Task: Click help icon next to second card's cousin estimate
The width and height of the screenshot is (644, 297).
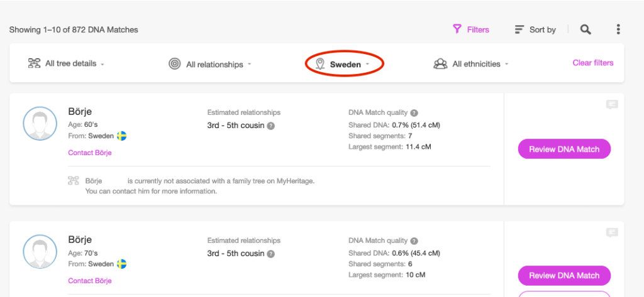Action: (x=270, y=254)
